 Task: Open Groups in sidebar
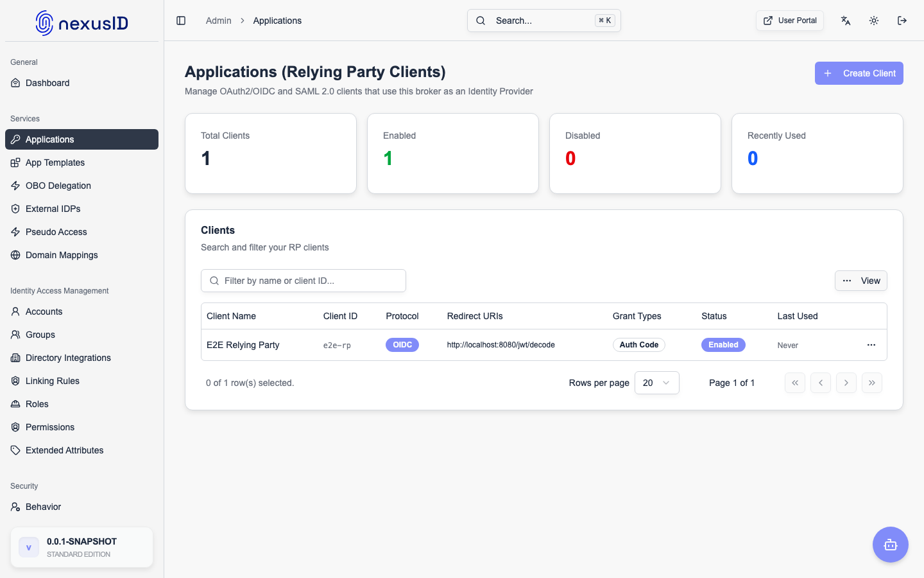tap(81, 335)
